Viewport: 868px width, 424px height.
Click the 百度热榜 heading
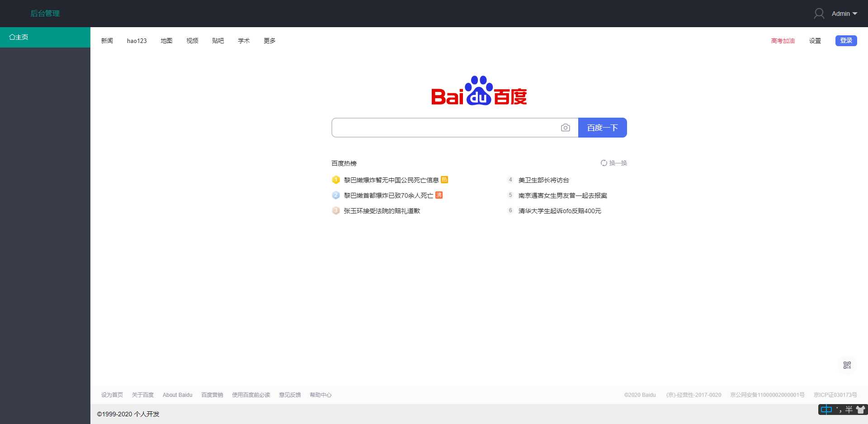[x=344, y=163]
